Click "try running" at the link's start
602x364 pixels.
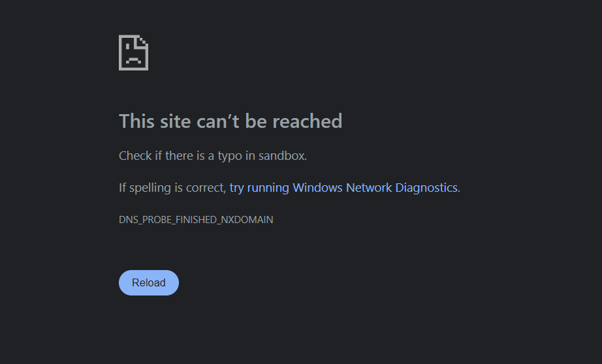point(259,188)
